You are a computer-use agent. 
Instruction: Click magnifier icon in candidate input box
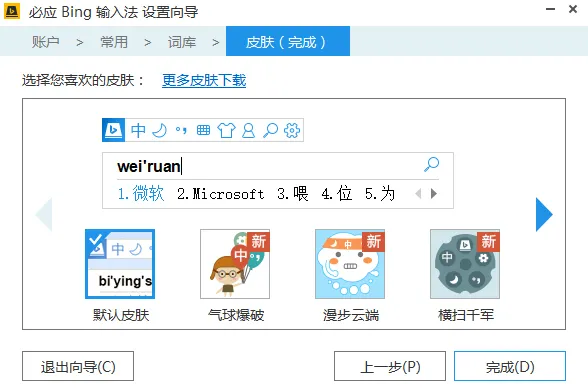click(431, 164)
